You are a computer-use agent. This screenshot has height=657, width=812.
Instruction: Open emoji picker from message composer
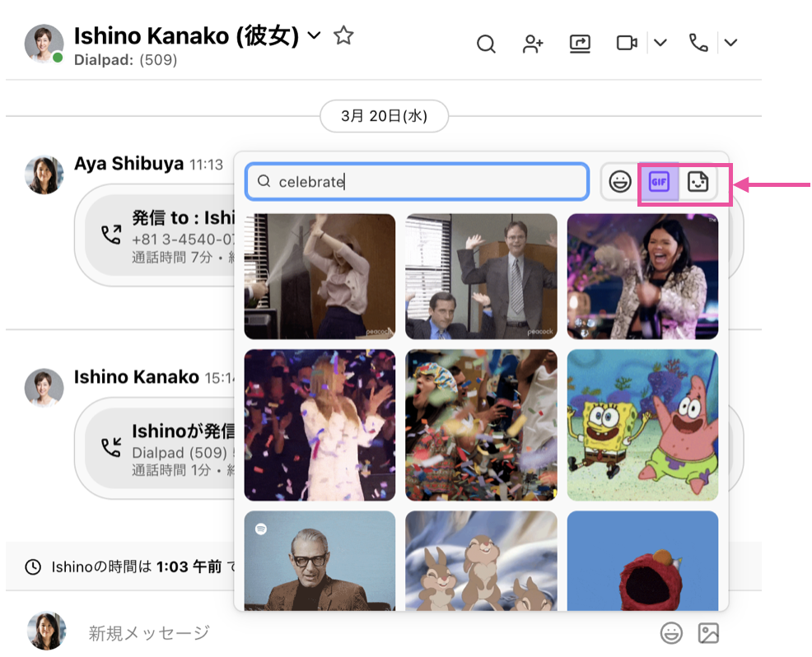(x=671, y=632)
